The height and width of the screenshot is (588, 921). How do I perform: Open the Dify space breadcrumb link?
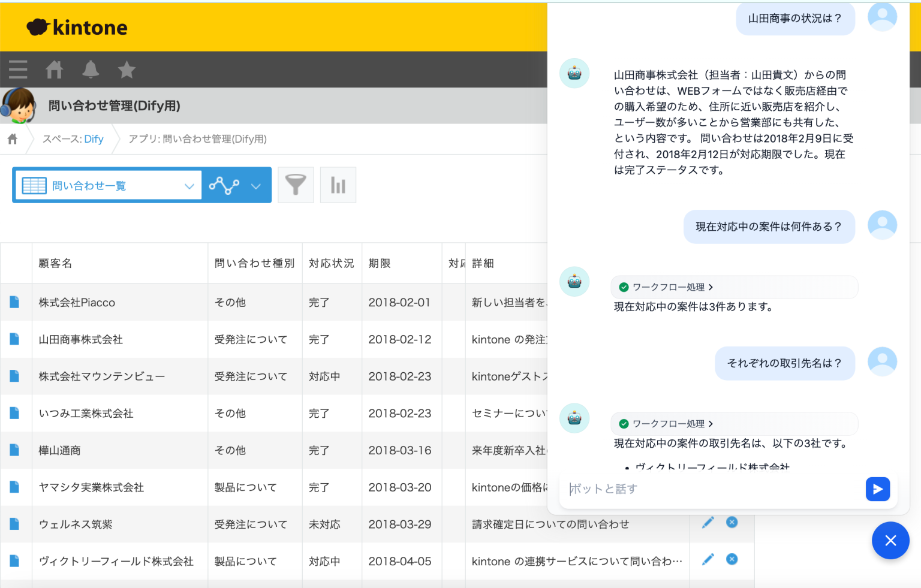94,138
